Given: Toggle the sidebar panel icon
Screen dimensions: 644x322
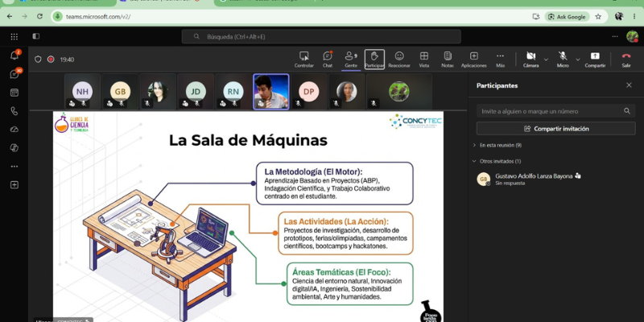Looking at the screenshot, I should click(36, 36).
